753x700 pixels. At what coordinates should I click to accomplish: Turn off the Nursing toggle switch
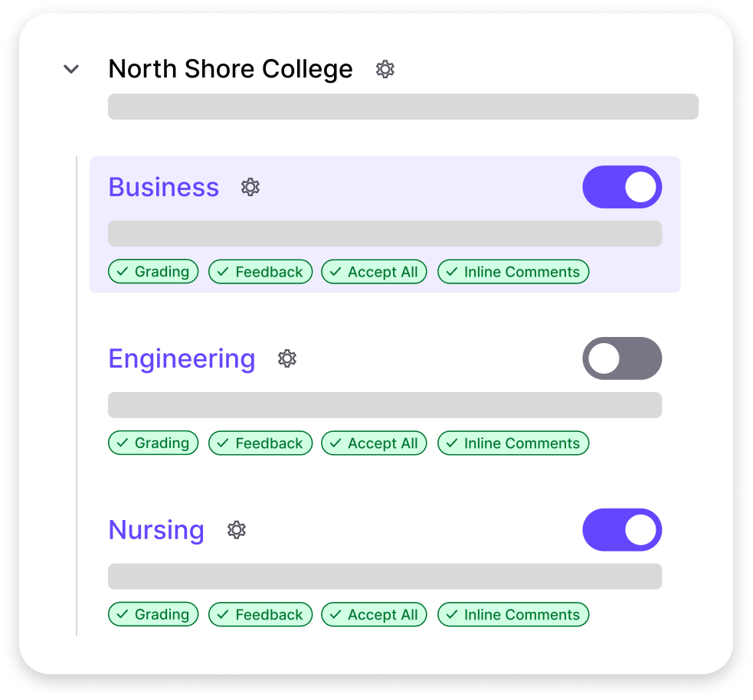pos(622,529)
